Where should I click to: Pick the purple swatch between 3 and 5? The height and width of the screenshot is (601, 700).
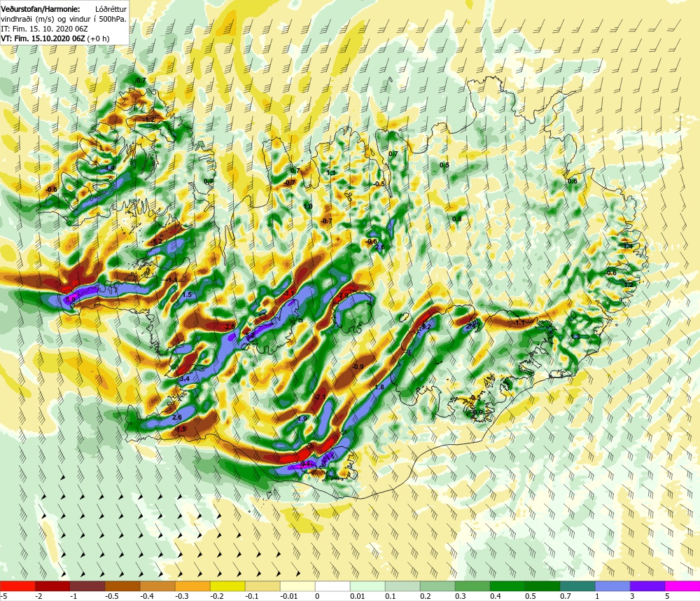647,586
